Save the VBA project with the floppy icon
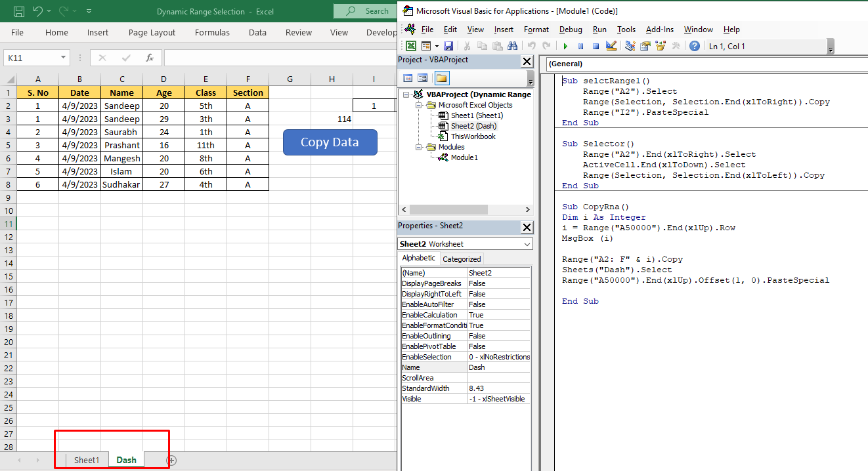868x471 pixels. pyautogui.click(x=448, y=46)
